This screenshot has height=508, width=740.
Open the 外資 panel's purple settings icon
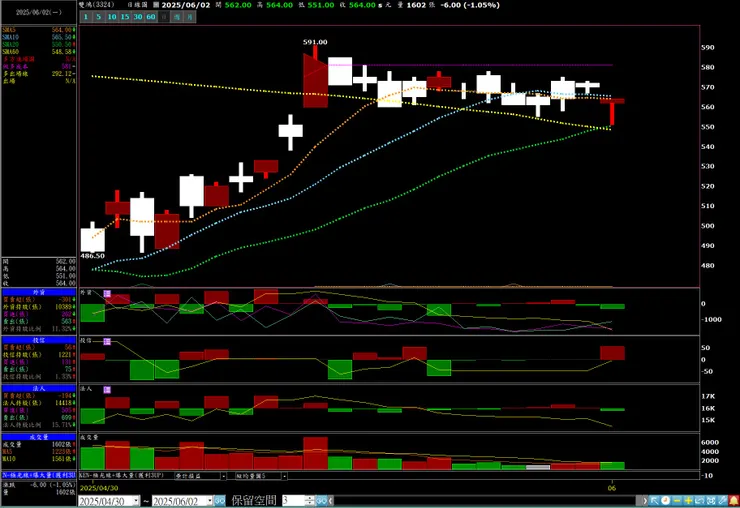107,294
